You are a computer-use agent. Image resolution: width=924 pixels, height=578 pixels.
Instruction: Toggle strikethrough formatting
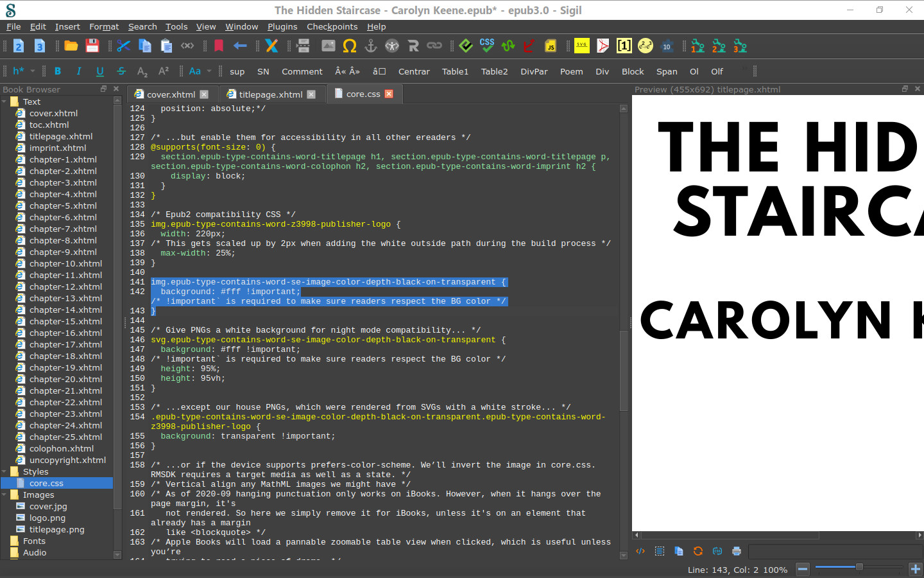pos(121,71)
